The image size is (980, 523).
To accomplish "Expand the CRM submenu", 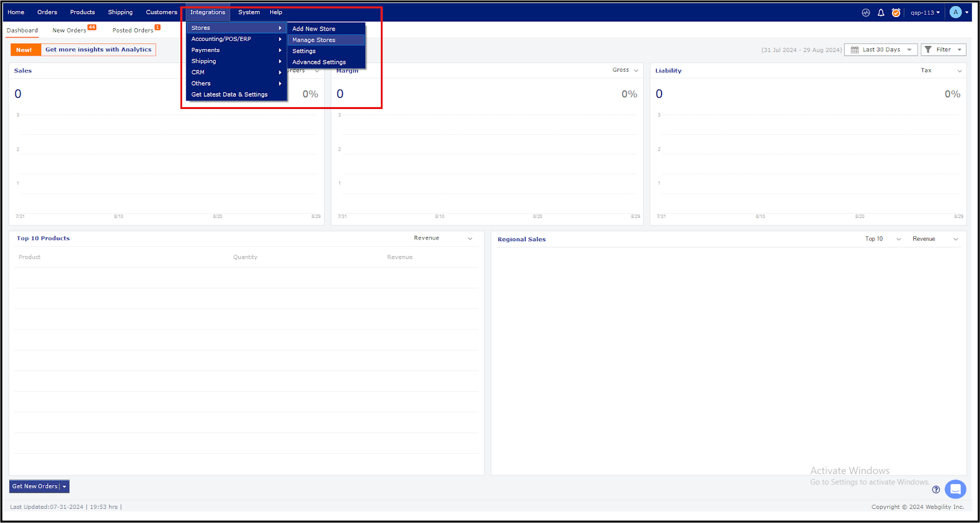I will (x=236, y=72).
